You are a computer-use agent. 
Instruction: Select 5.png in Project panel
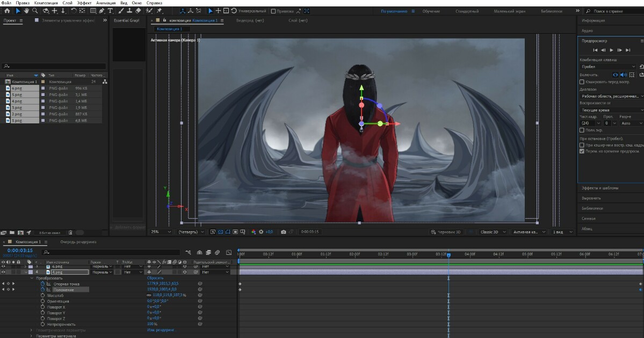click(17, 94)
